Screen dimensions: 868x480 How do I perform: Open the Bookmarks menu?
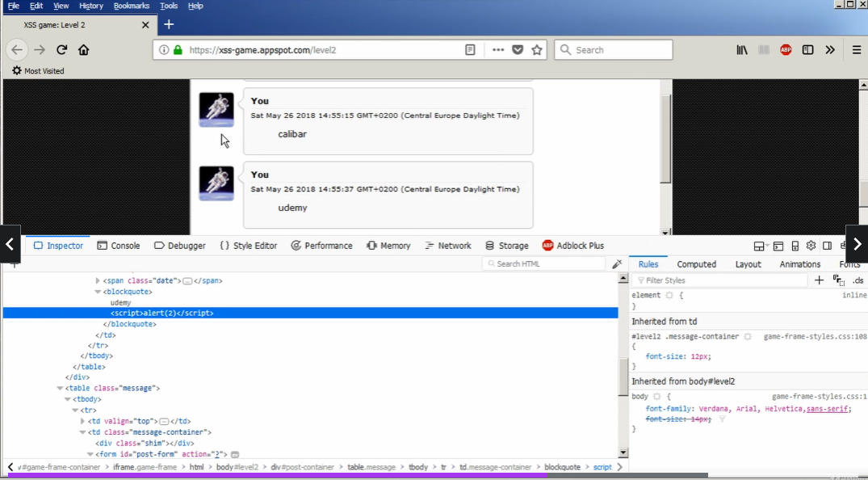pyautogui.click(x=131, y=6)
